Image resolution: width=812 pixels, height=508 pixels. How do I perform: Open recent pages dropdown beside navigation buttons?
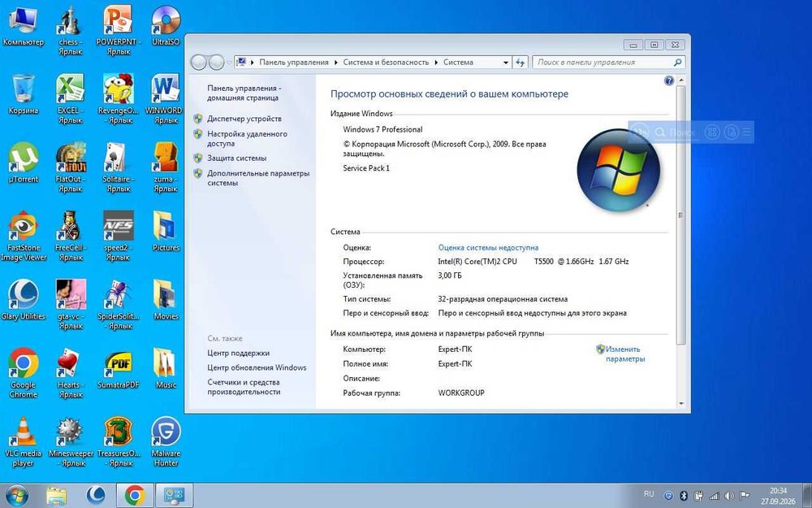click(229, 63)
